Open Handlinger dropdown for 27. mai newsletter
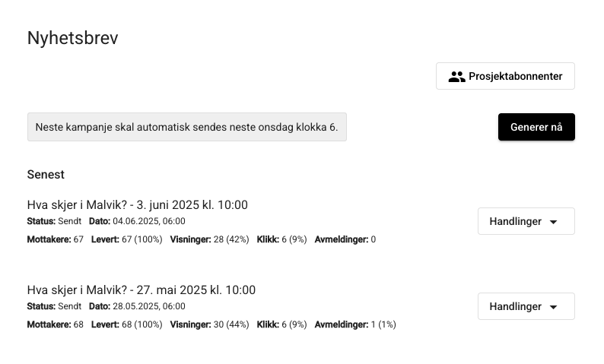The height and width of the screenshot is (364, 604). click(526, 306)
